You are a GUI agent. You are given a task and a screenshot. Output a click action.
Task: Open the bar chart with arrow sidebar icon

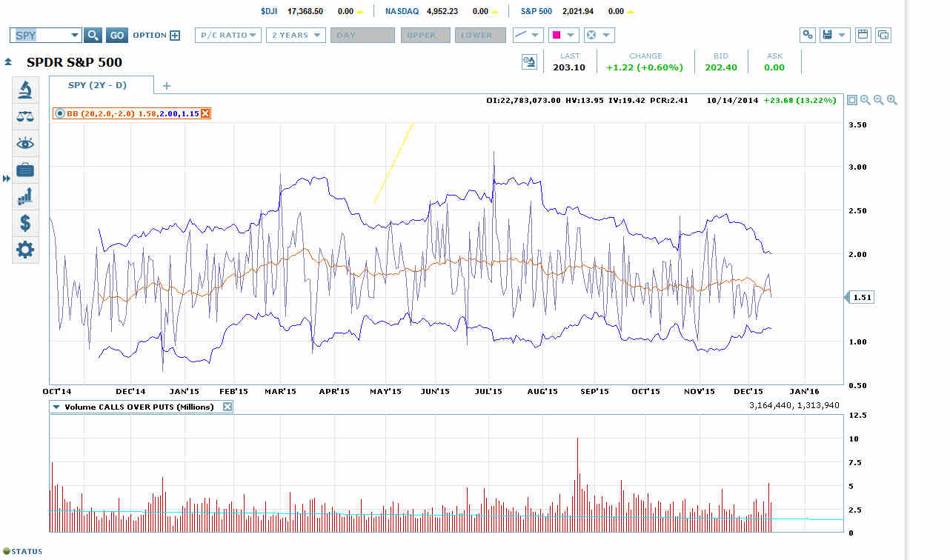[25, 196]
